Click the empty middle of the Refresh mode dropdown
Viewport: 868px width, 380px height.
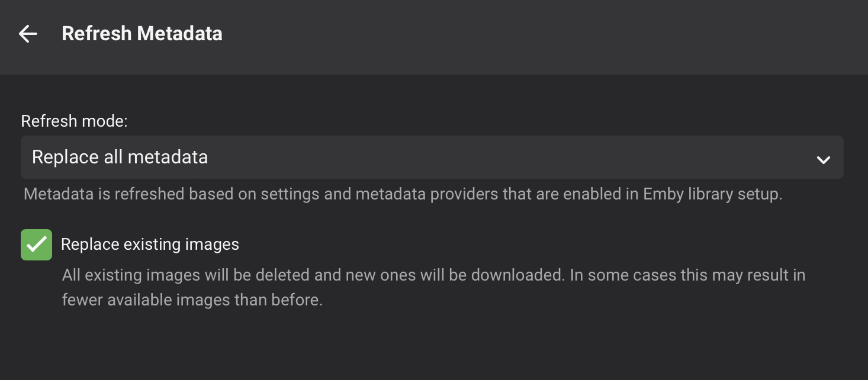474,157
